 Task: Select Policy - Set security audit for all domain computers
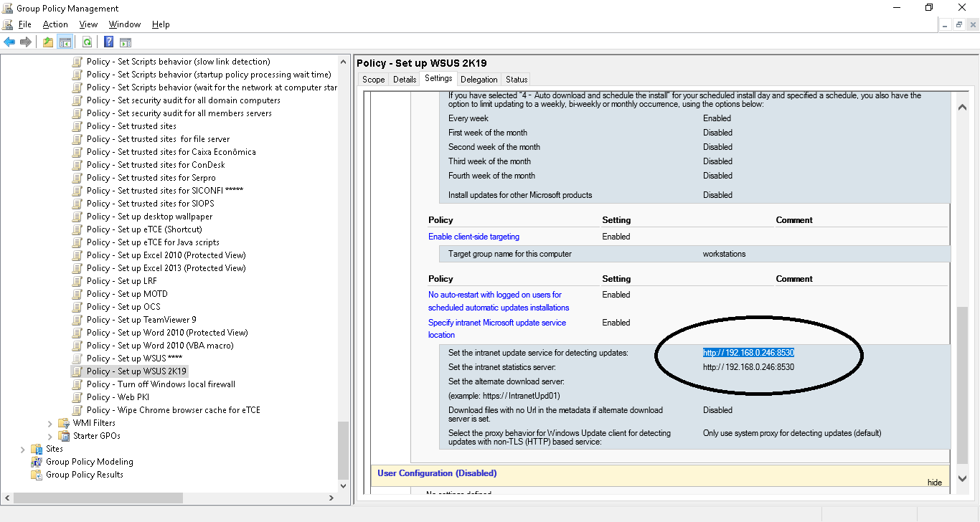tap(184, 100)
